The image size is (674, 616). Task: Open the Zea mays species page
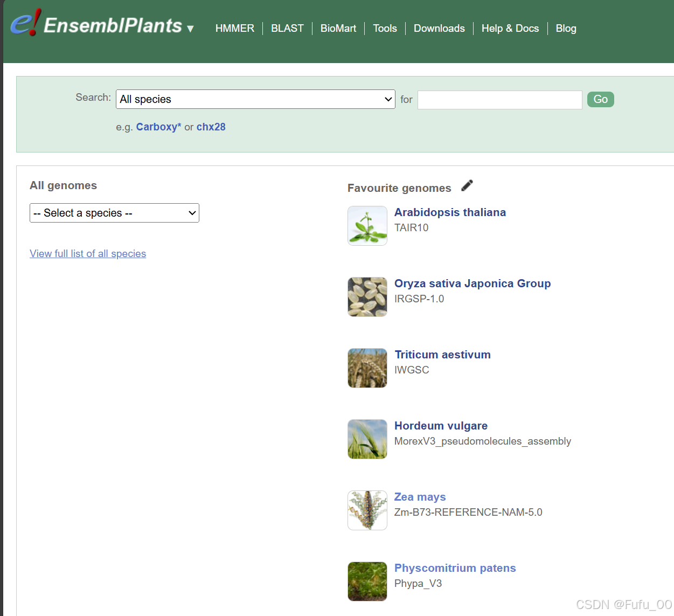click(420, 496)
